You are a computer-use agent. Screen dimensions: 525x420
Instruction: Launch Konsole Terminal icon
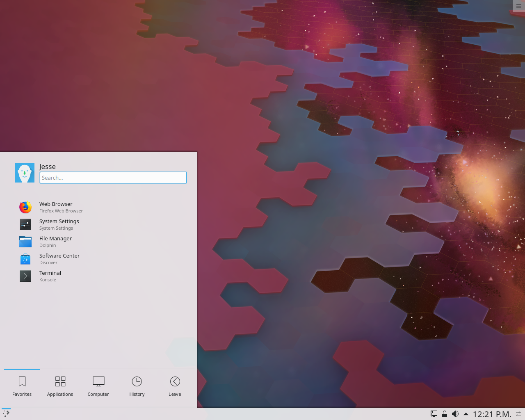(25, 276)
